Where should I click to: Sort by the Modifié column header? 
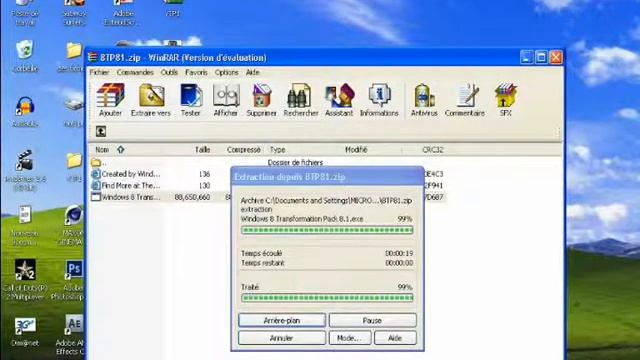click(x=356, y=150)
